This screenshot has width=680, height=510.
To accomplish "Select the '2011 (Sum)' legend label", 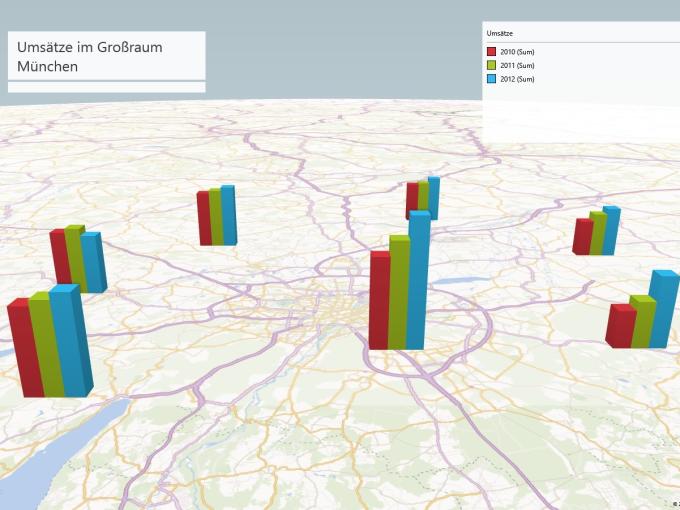I will 517,65.
